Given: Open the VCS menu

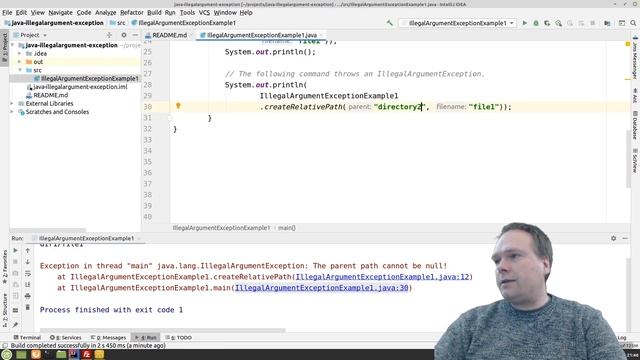Looking at the screenshot, I should coord(204,13).
